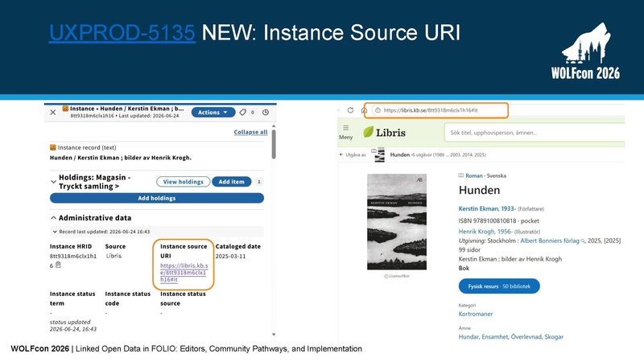644x362 pixels.
Task: Collapse the Holdings Magasin accordion chevron
Action: (x=53, y=182)
